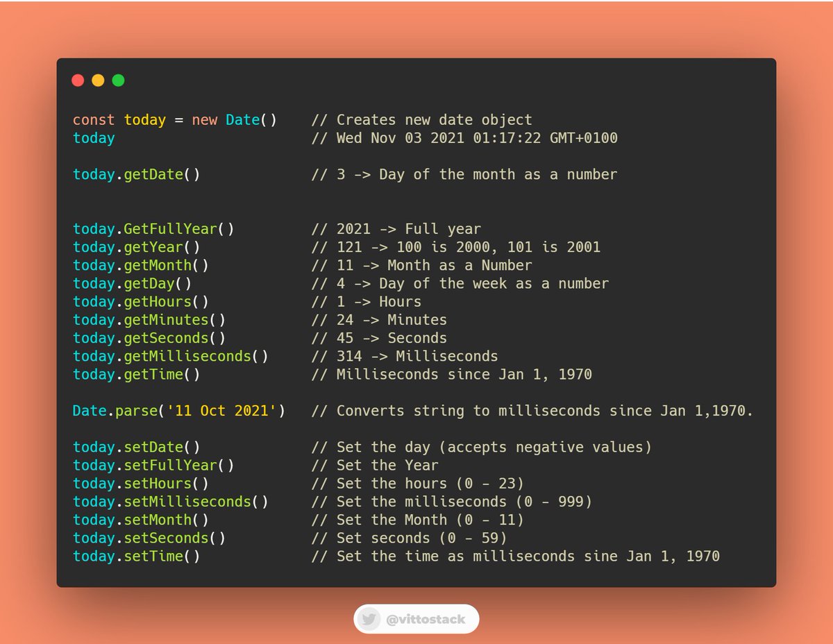Click the 'today.getDate()' line
Image resolution: width=833 pixels, height=644 pixels.
pyautogui.click(x=137, y=174)
